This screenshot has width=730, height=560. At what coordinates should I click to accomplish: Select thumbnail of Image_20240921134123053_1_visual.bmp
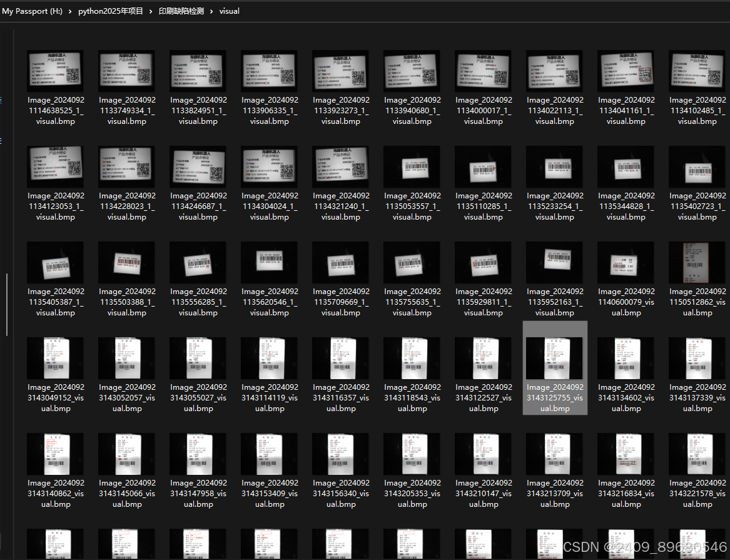pyautogui.click(x=56, y=166)
